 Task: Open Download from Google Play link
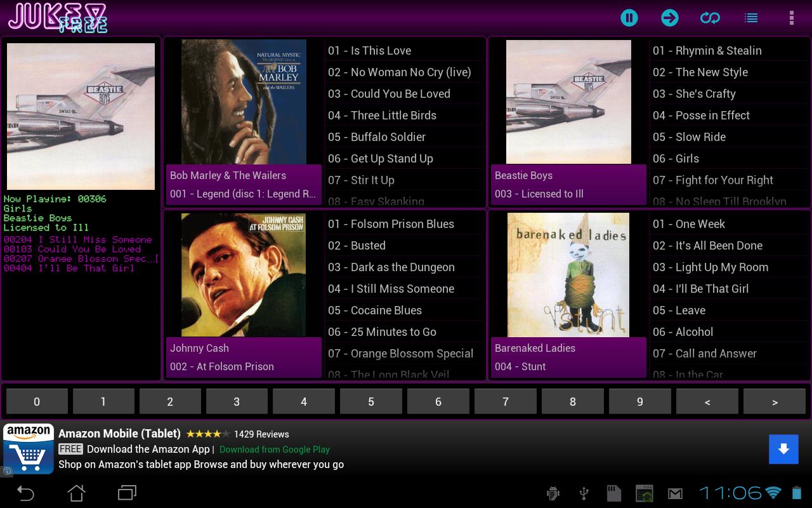point(275,450)
